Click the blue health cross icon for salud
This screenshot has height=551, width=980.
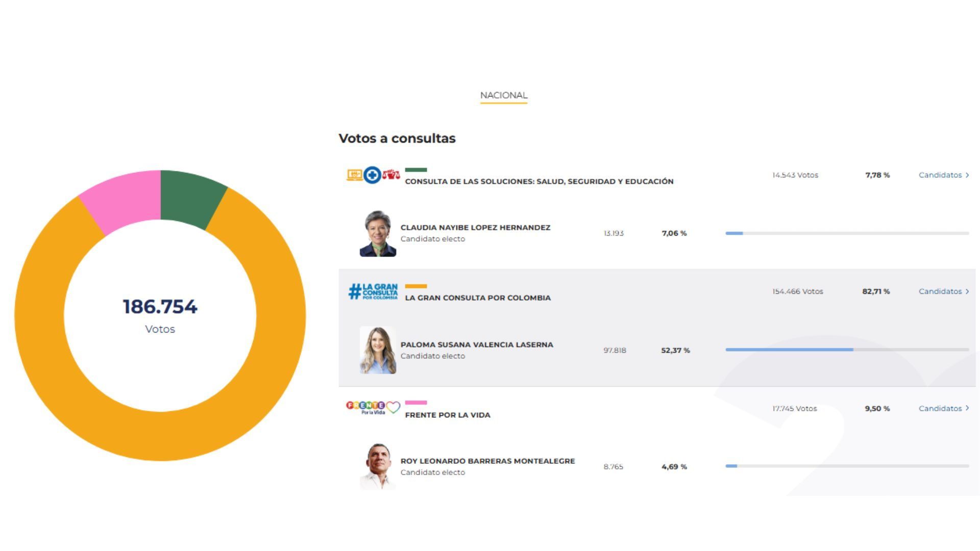(x=372, y=174)
